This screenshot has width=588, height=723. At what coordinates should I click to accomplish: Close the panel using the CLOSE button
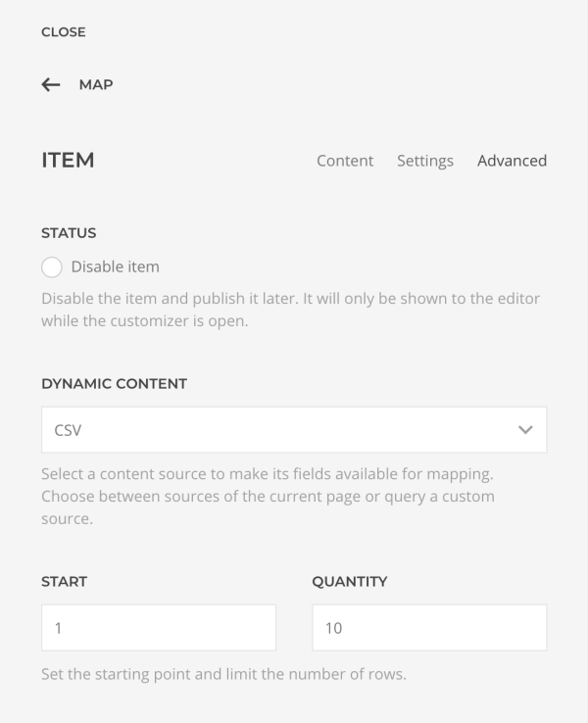pyautogui.click(x=64, y=31)
